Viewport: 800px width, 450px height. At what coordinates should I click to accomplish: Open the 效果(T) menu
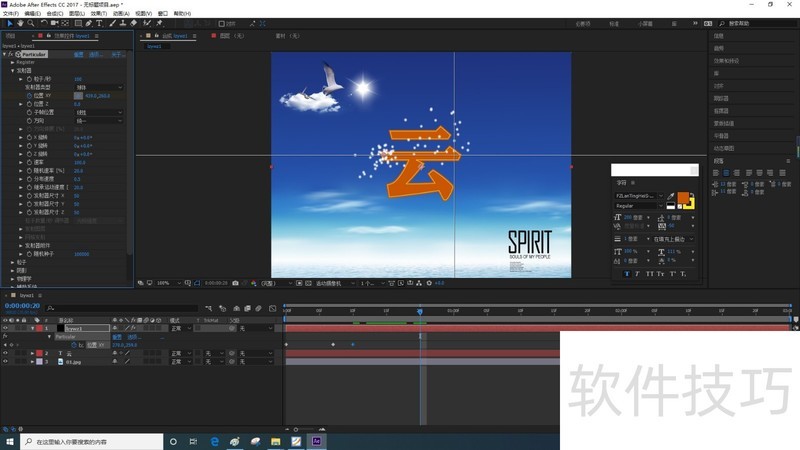(98, 13)
